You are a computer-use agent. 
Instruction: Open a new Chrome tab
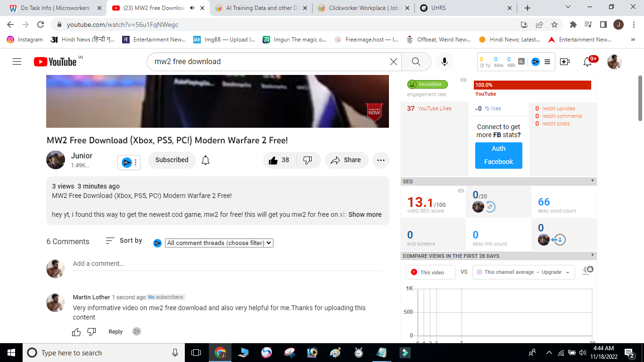527,8
